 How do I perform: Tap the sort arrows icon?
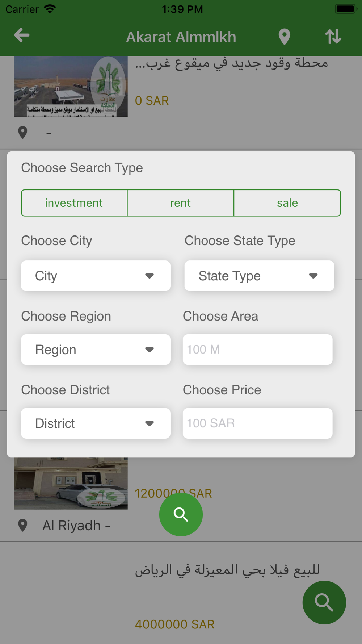(333, 37)
